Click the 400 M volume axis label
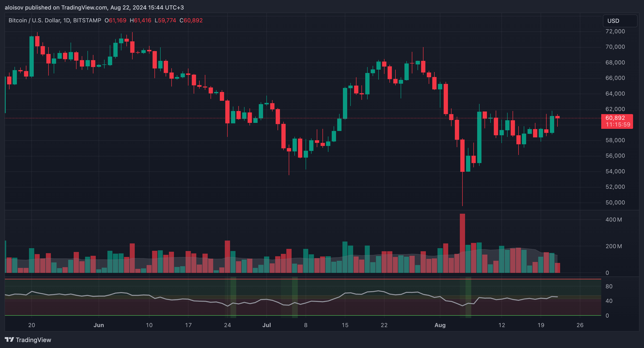 click(614, 220)
